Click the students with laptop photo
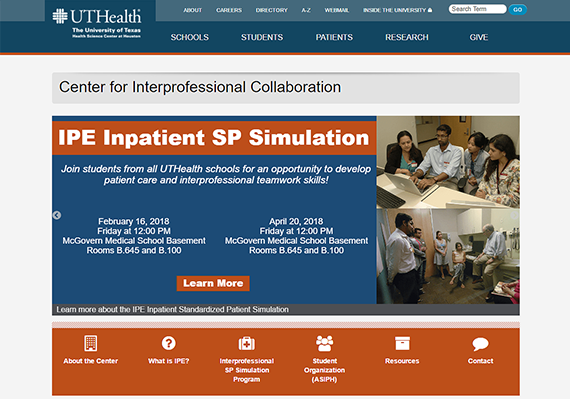 coord(448,162)
